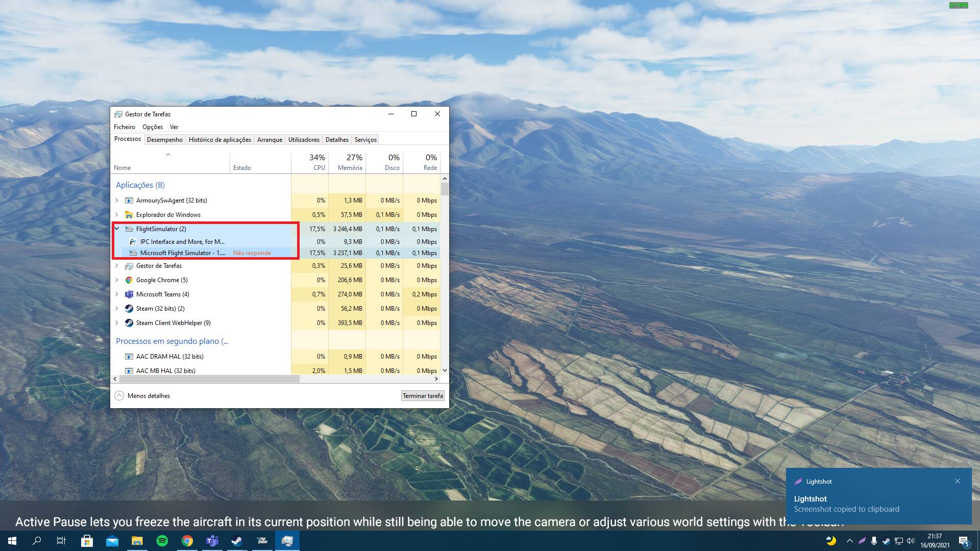Collapse the FlightSimulator (2) process group

[x=117, y=229]
